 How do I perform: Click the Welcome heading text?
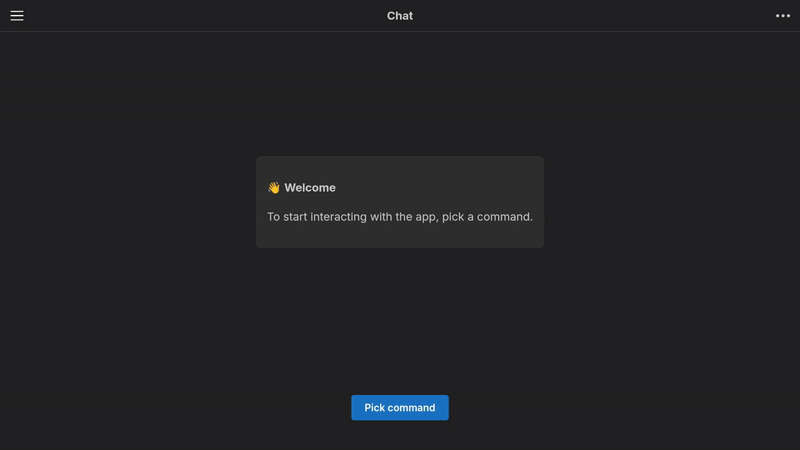310,188
